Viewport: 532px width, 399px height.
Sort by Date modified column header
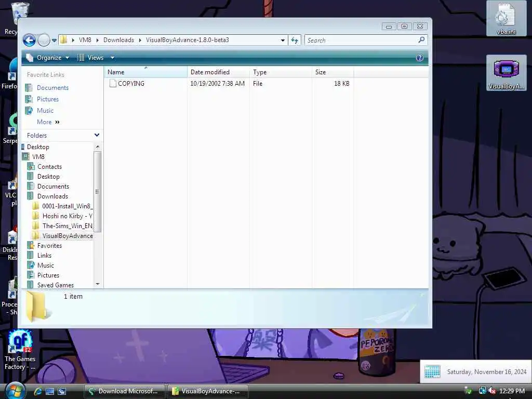coord(219,72)
